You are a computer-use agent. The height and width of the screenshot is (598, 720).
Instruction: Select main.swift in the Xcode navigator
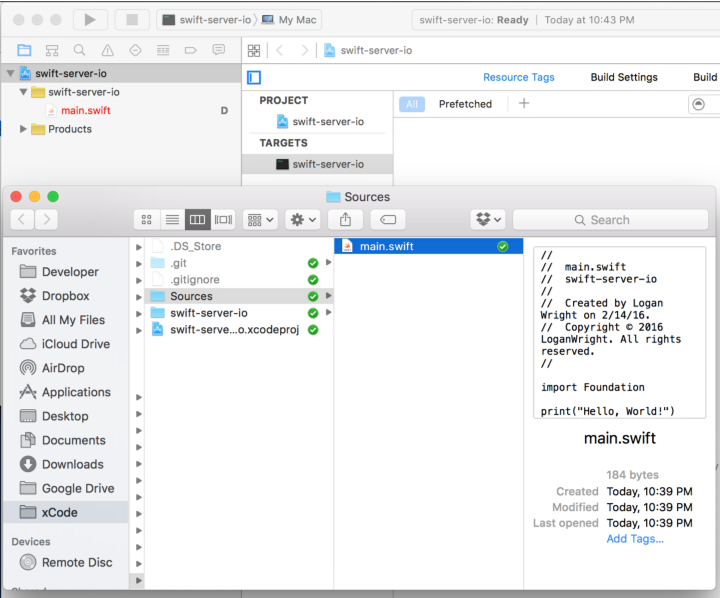pyautogui.click(x=86, y=110)
